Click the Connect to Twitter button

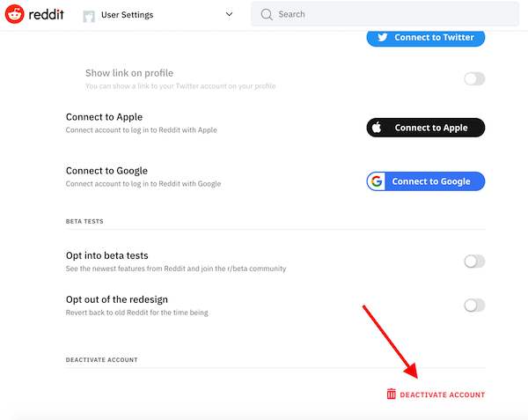[426, 37]
